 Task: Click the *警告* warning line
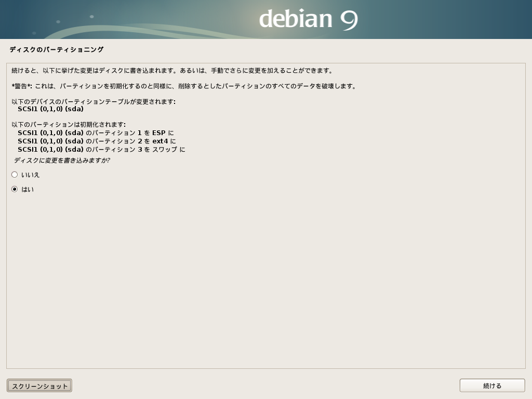[184, 86]
